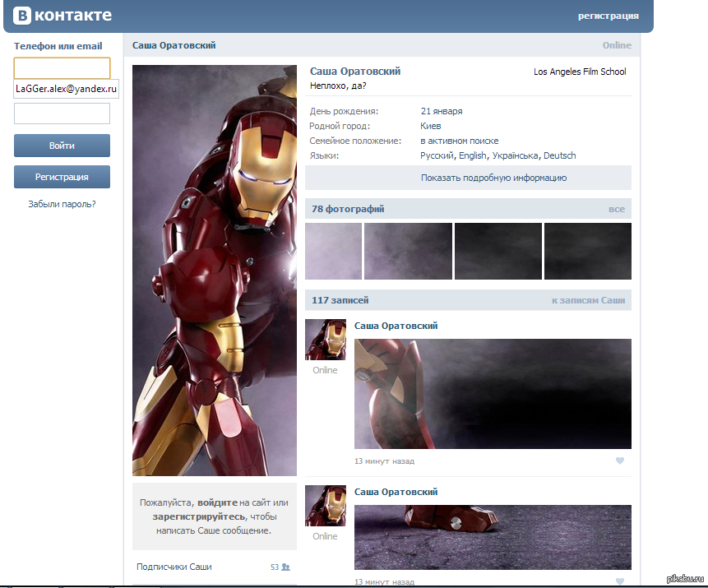Viewport: 708px width, 588px height.
Task: Like the first wall post heart icon
Action: pos(620,461)
